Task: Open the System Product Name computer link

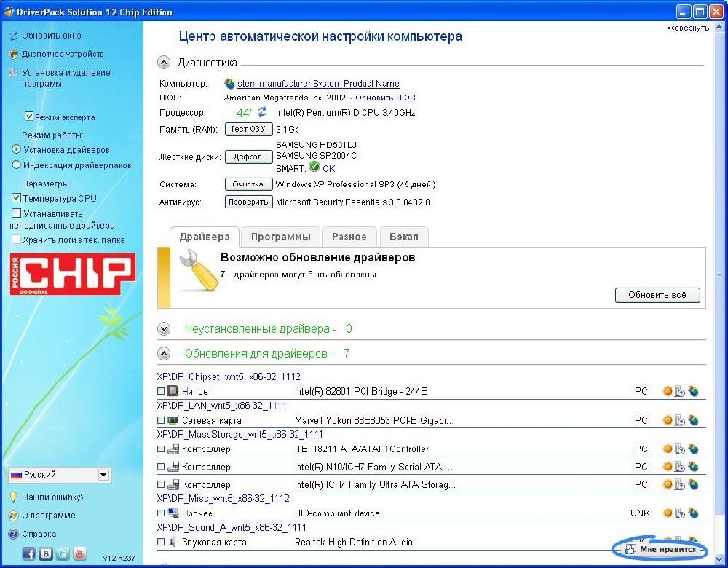Action: coord(319,84)
